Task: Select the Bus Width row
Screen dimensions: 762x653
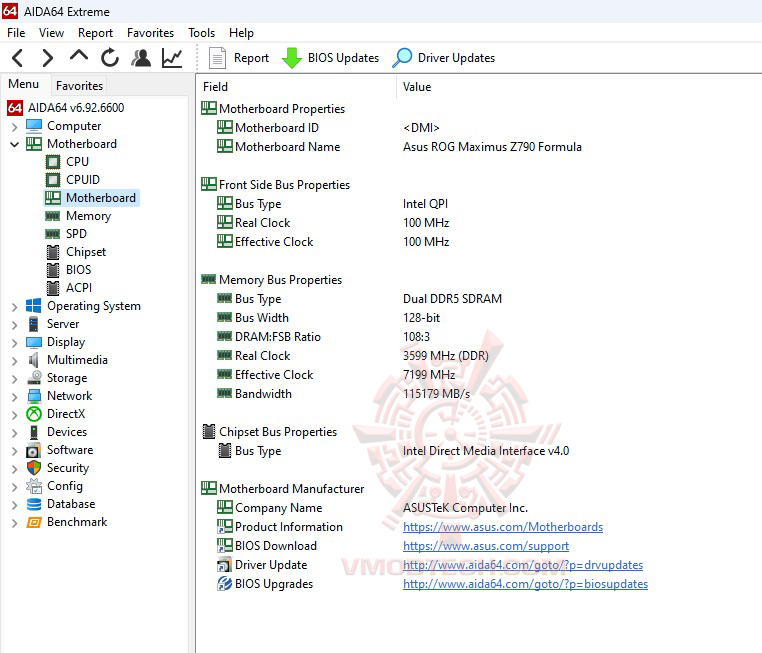Action: tap(479, 318)
